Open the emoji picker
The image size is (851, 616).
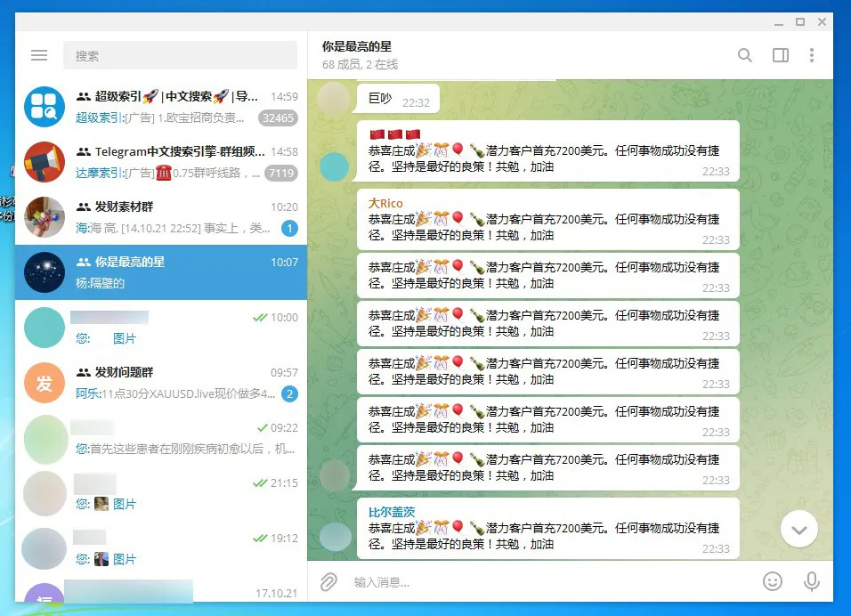pyautogui.click(x=773, y=581)
